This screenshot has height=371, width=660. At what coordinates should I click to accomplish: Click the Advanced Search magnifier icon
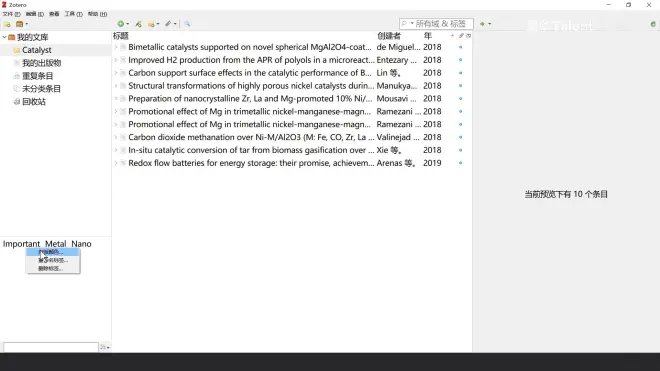[x=187, y=24]
